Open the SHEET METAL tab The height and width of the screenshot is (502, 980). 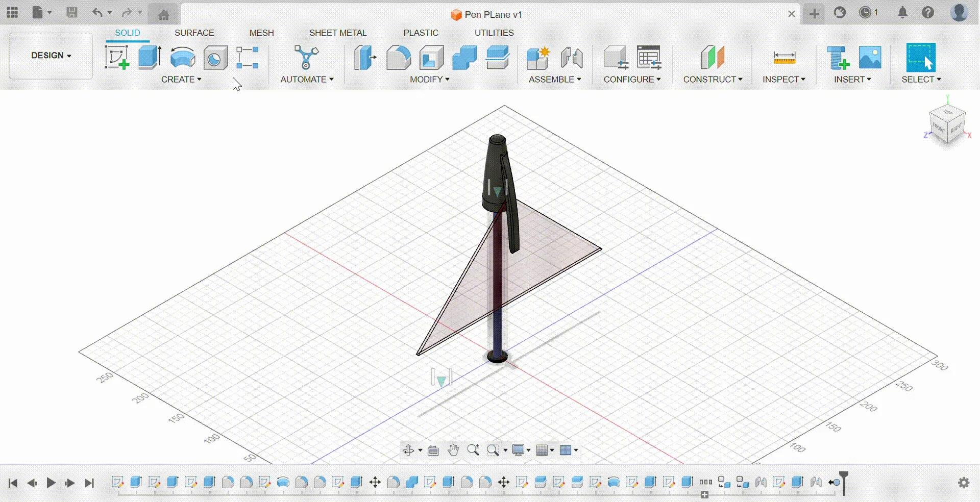tap(338, 33)
